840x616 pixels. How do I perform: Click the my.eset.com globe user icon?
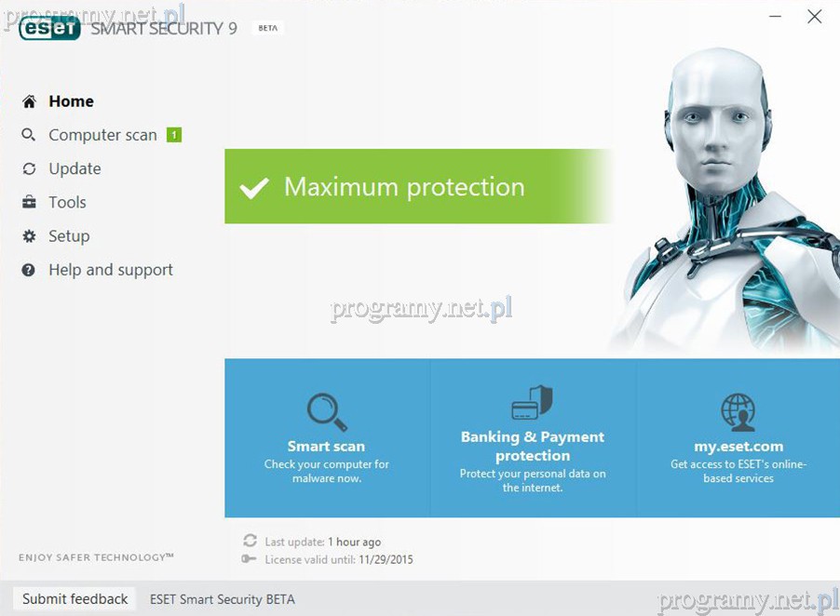[x=738, y=412]
